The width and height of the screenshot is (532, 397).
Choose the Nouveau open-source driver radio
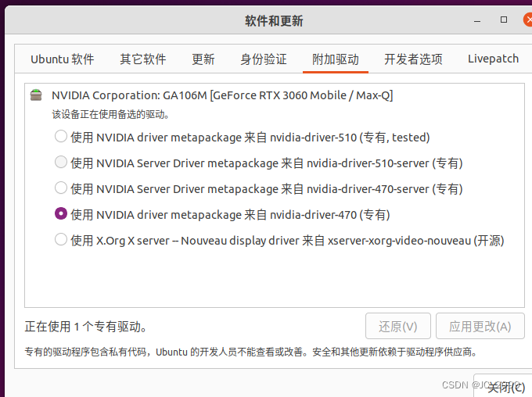pos(61,240)
